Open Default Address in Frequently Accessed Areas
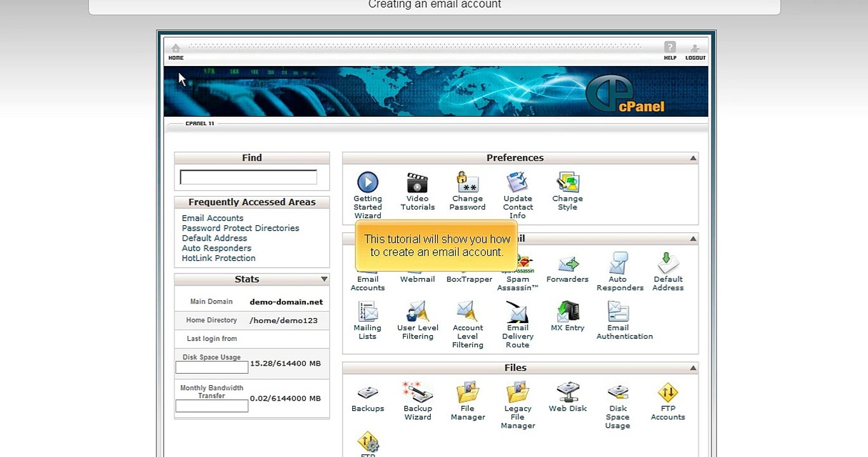 pyautogui.click(x=214, y=238)
